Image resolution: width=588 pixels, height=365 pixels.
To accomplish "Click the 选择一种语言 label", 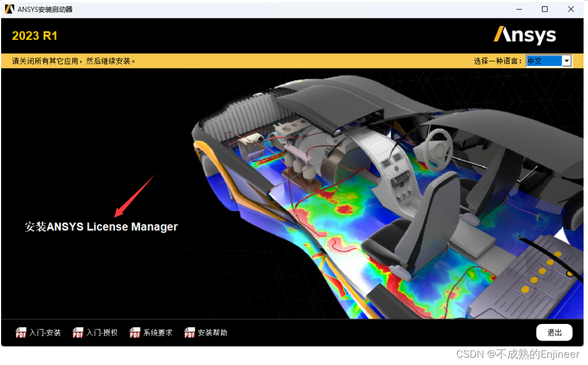I will [x=498, y=61].
